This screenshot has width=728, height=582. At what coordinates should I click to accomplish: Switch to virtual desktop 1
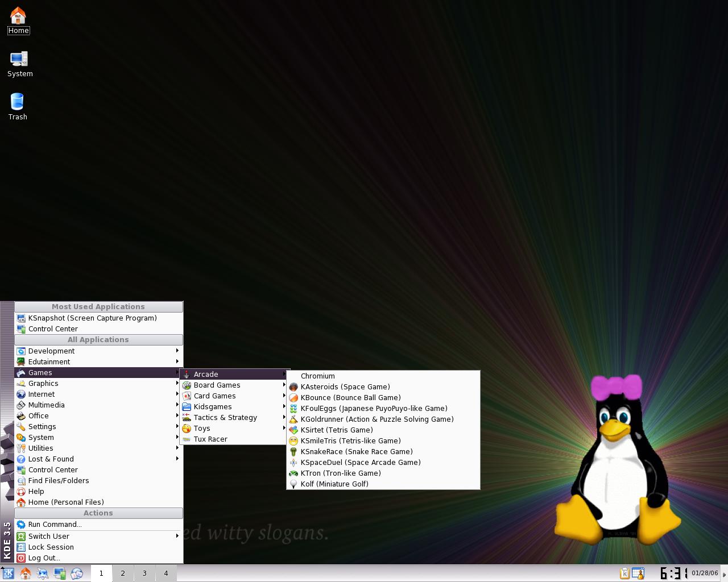(101, 573)
